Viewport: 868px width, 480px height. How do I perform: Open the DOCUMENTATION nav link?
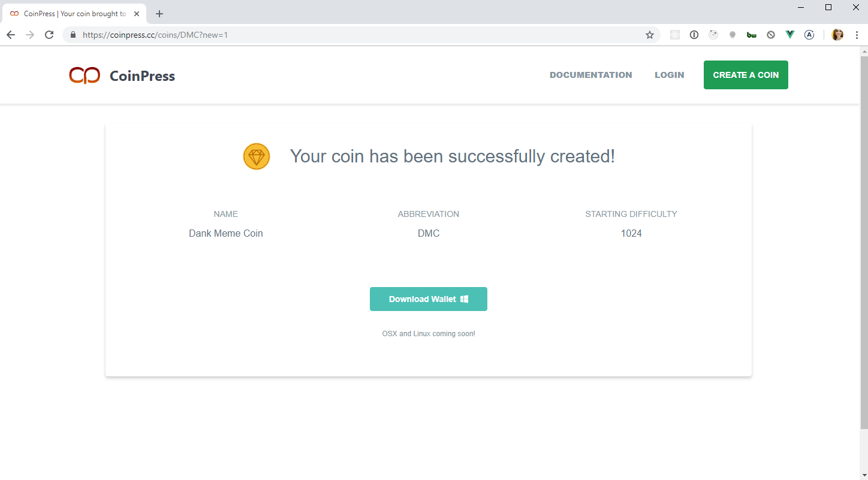pos(590,75)
